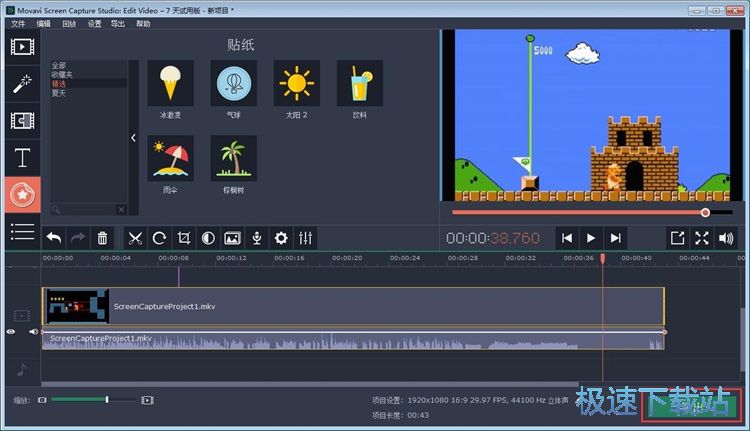Choose the palm tree sticker
Screen dimensions: 750x431
(x=234, y=158)
